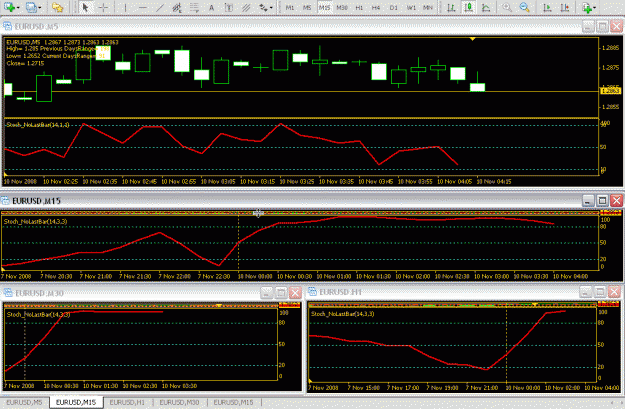The height and width of the screenshot is (409, 625).
Task: Click the EURUSD,H1 window title icon
Action: pyautogui.click(x=312, y=292)
